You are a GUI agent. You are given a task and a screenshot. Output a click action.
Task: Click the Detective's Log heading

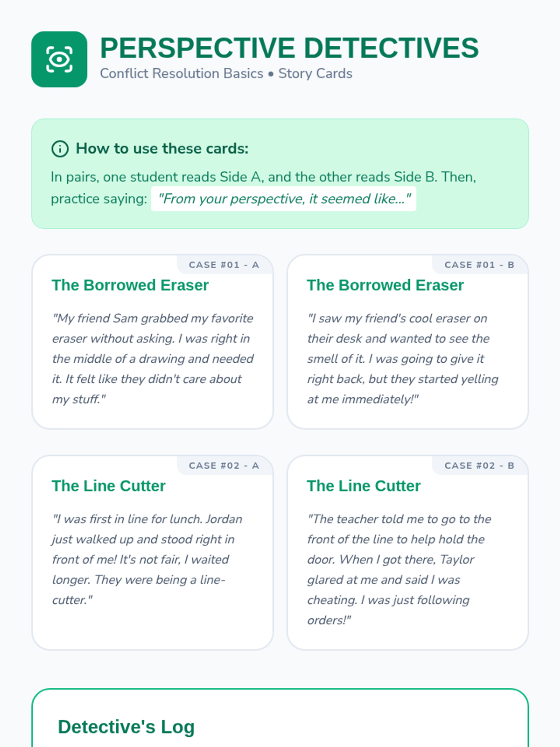point(126,727)
